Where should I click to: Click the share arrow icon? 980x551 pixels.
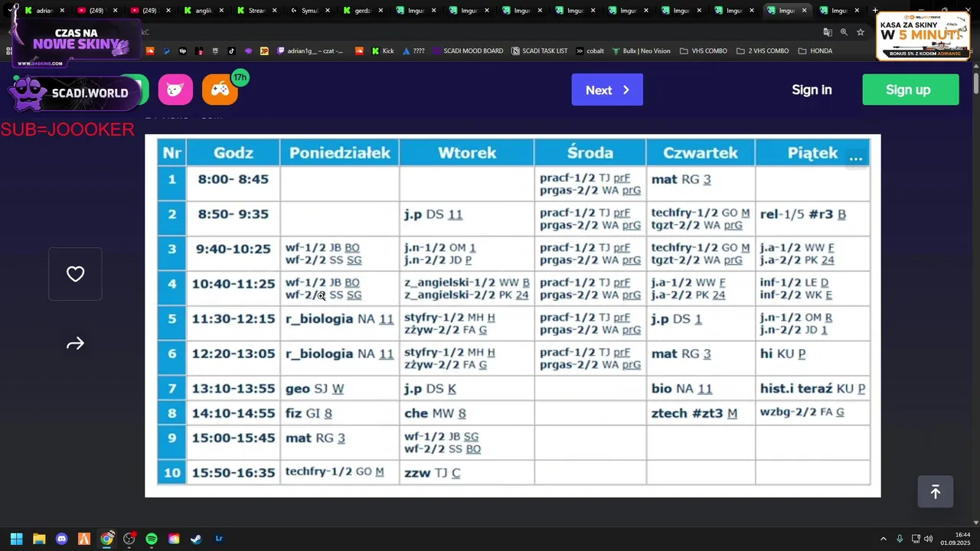[75, 344]
